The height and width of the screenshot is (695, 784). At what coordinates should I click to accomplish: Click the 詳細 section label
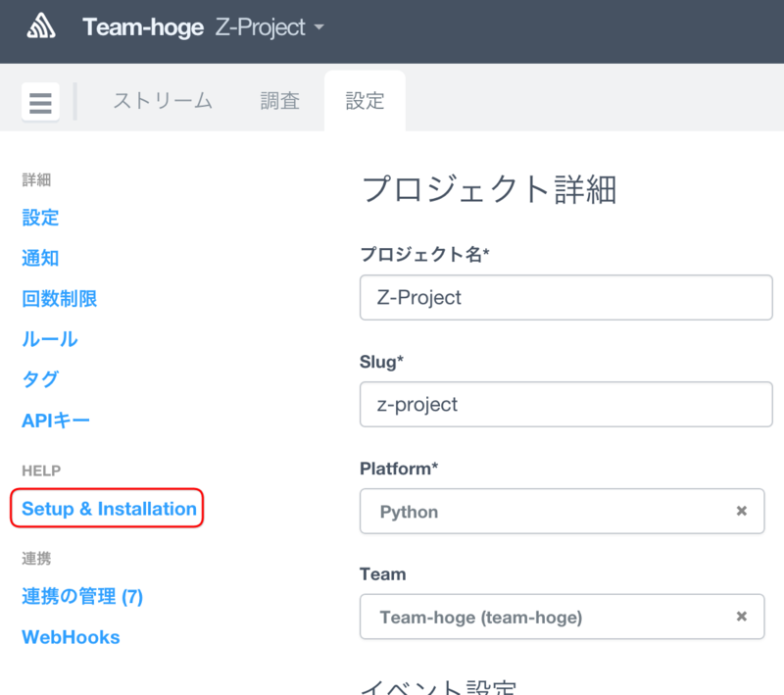point(36,180)
